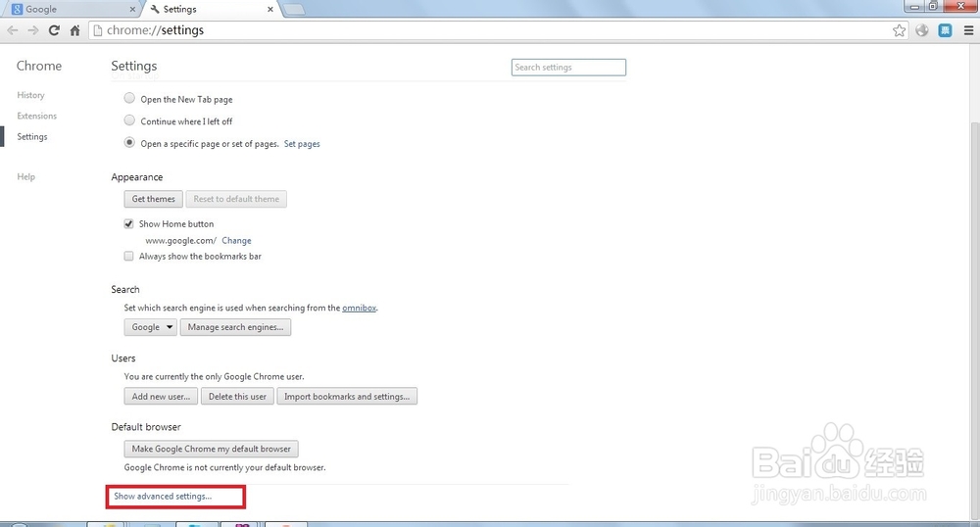Close the Google tab

132,10
